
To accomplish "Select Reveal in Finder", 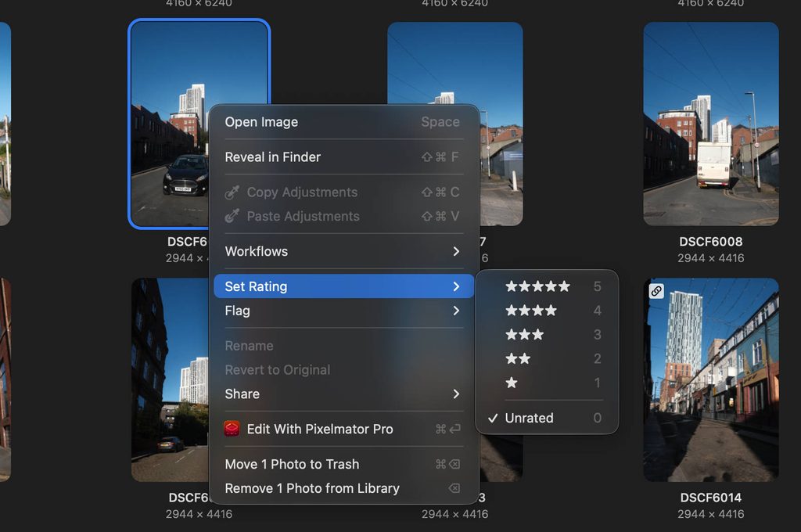I will [344, 157].
